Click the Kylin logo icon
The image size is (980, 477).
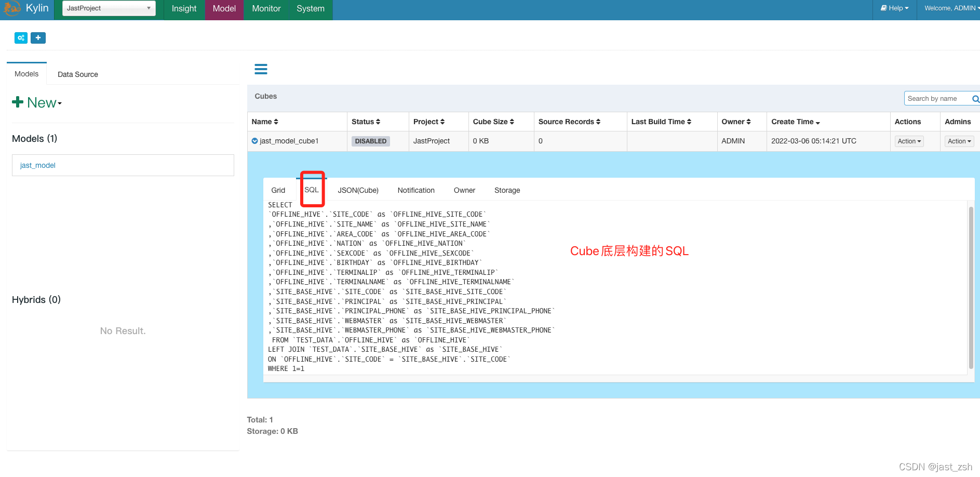(11, 8)
